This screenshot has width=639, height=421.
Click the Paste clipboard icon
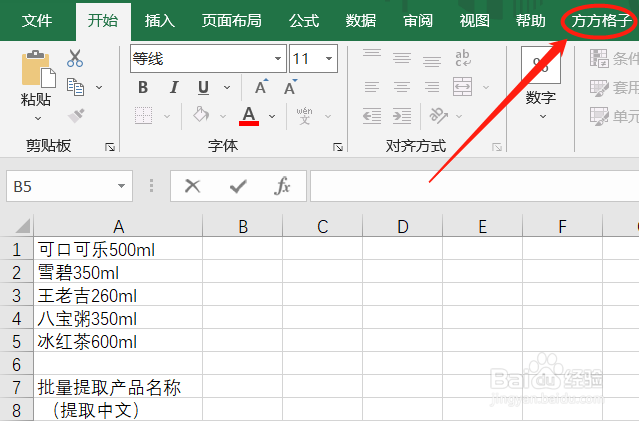[x=38, y=69]
